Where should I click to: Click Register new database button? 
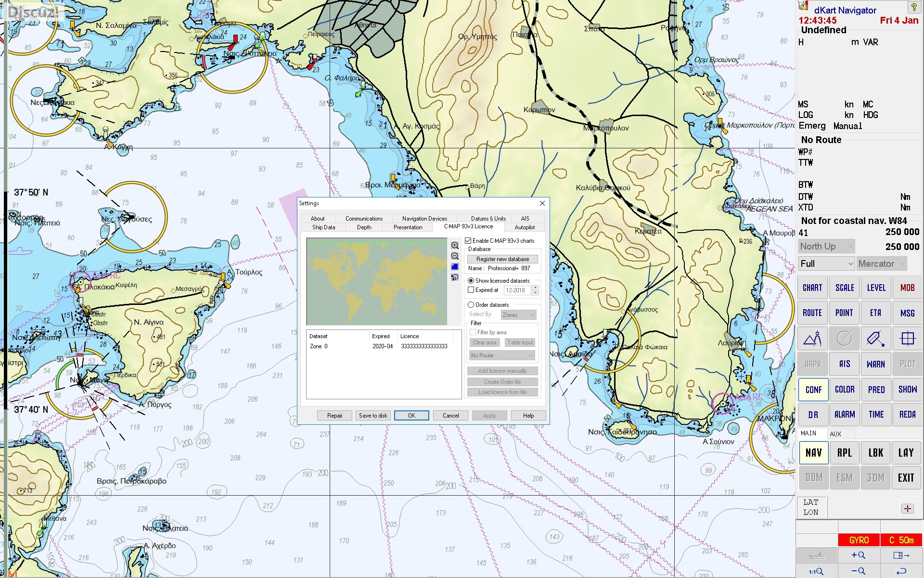click(502, 259)
